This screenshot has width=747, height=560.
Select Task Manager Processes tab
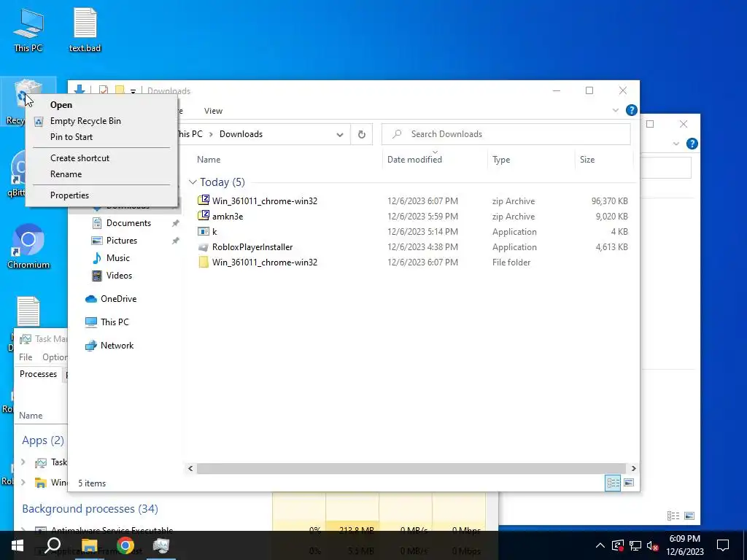pyautogui.click(x=38, y=374)
